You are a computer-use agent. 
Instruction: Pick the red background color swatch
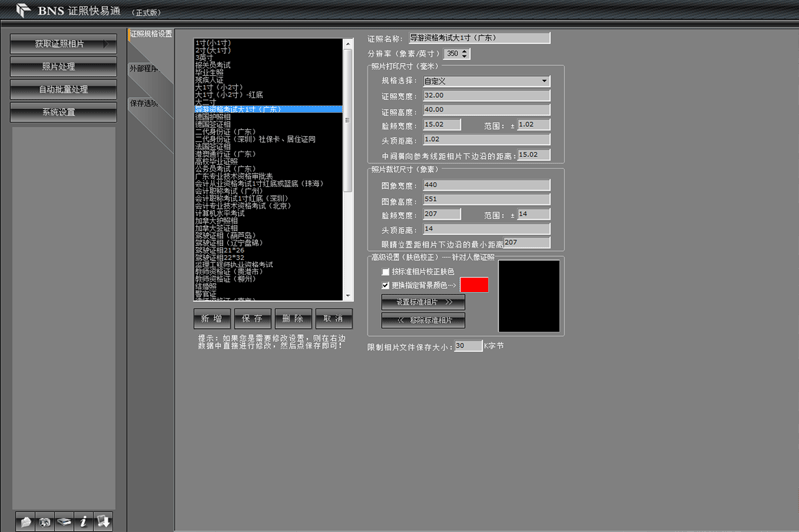pos(475,285)
